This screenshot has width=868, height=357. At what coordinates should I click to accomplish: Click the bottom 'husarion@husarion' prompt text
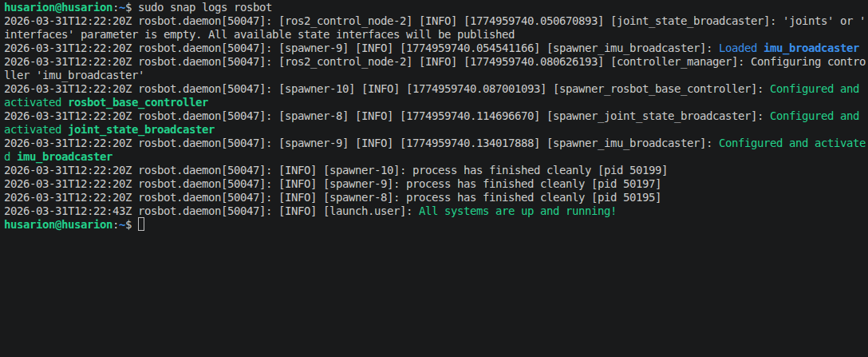54,225
